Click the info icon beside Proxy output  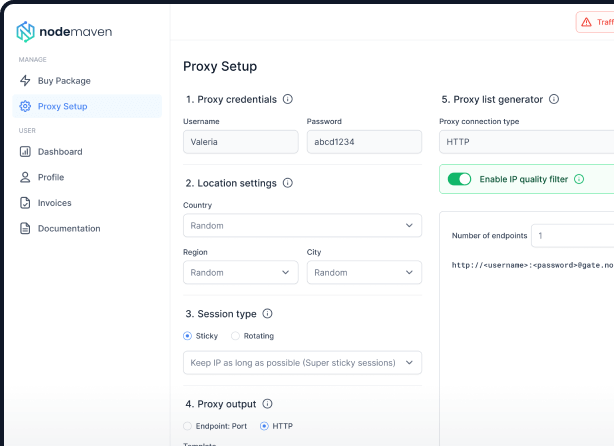pyautogui.click(x=267, y=403)
